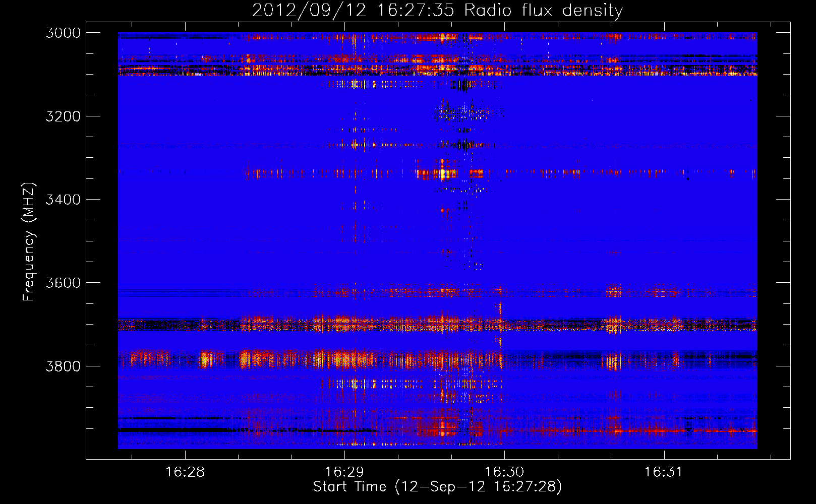
Task: Click the "16:31" time axis label
Action: 664,472
